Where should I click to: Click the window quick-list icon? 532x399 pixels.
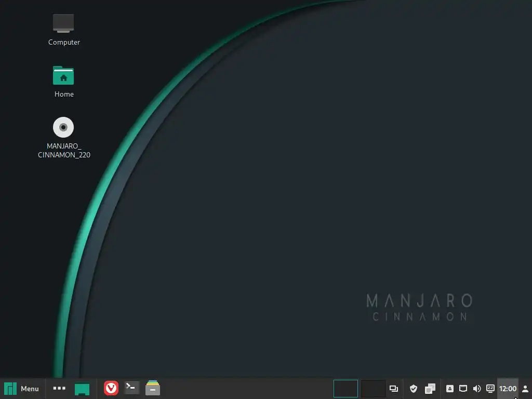click(394, 389)
